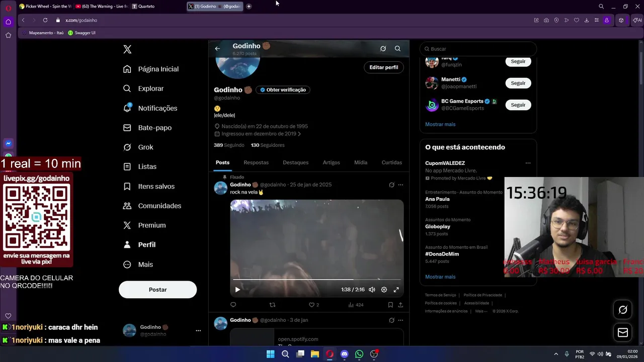This screenshot has width=644, height=362.
Task: Click Editar perfil
Action: (x=384, y=67)
